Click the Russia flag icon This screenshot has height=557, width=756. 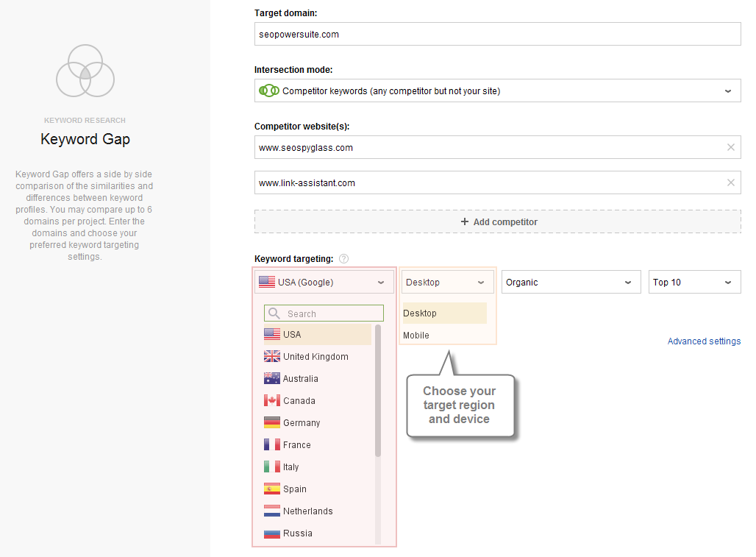pos(272,533)
